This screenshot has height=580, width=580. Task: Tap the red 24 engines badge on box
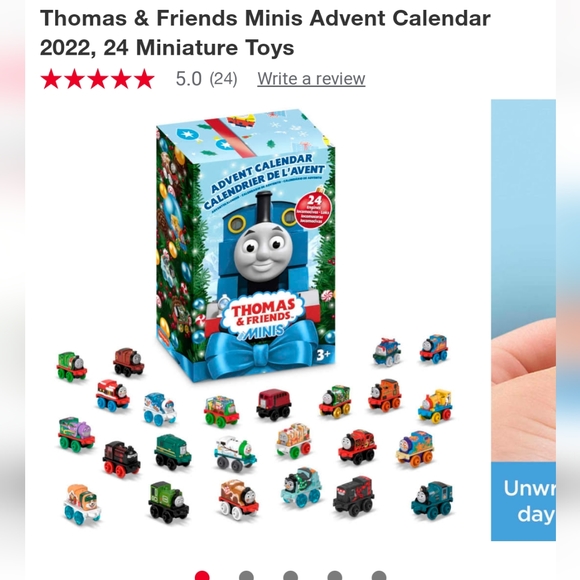(313, 210)
